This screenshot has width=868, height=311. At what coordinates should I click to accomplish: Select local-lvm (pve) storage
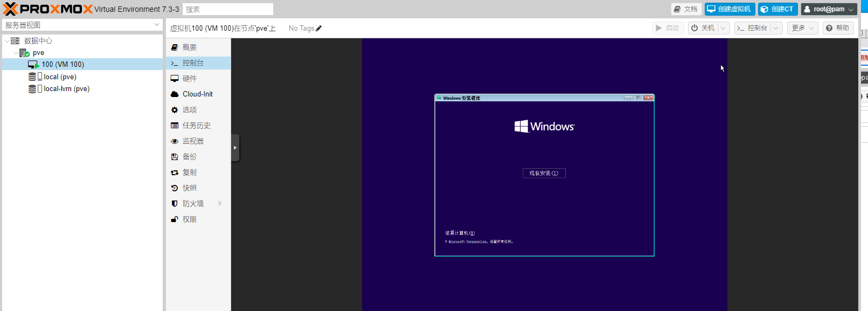coord(66,89)
